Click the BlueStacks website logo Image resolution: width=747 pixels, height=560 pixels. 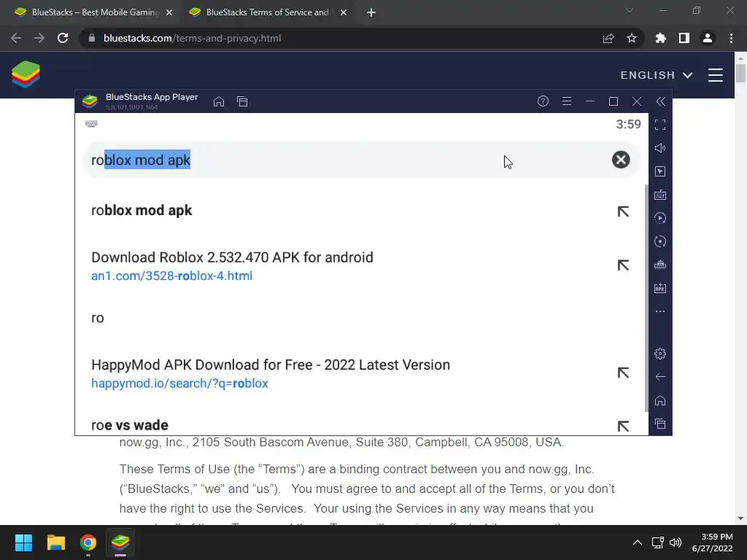coord(26,74)
